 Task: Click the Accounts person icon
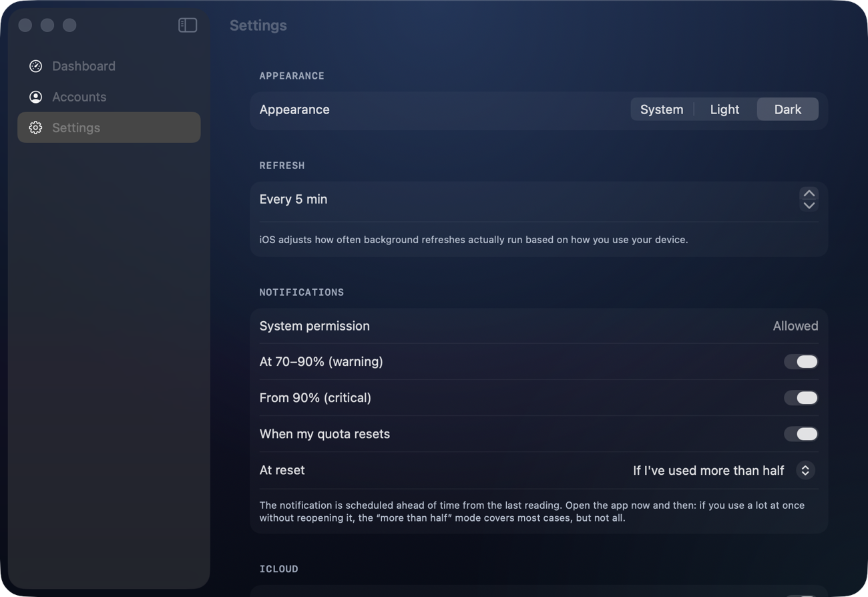point(36,97)
